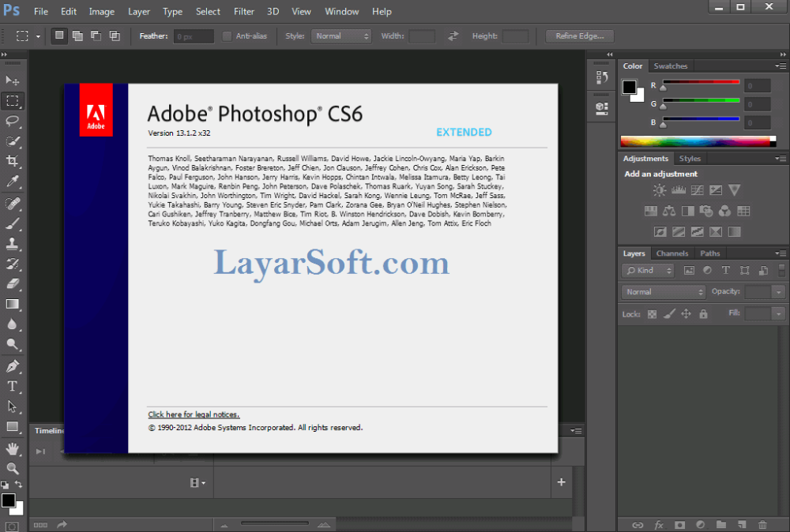This screenshot has height=532, width=790.
Task: Toggle the pixel layer filter icon
Action: pos(689,271)
